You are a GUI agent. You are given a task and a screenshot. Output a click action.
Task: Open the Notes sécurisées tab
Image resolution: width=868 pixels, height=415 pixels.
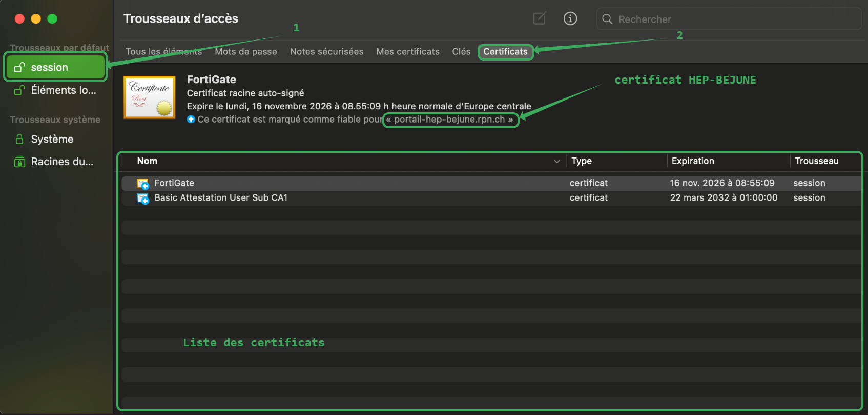[x=326, y=51]
